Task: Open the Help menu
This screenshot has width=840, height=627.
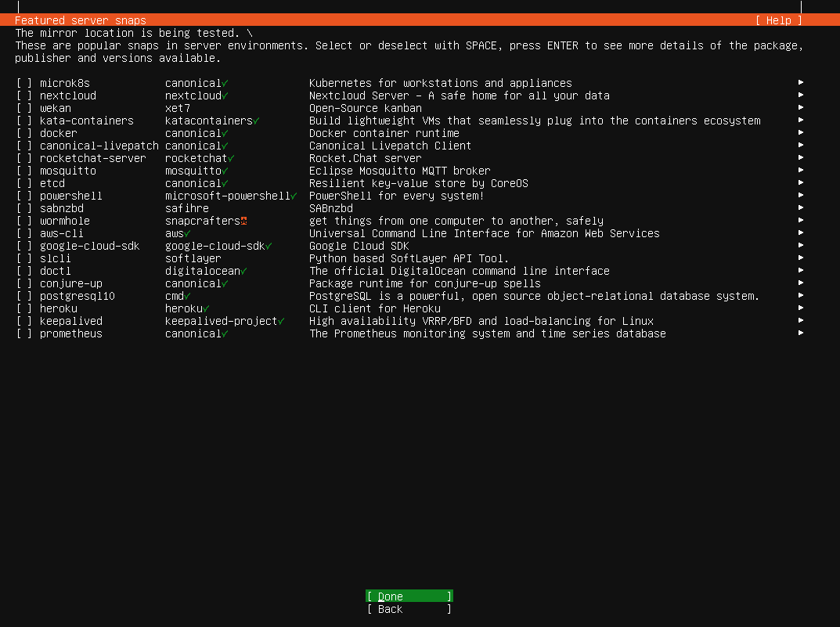Action: click(x=779, y=20)
